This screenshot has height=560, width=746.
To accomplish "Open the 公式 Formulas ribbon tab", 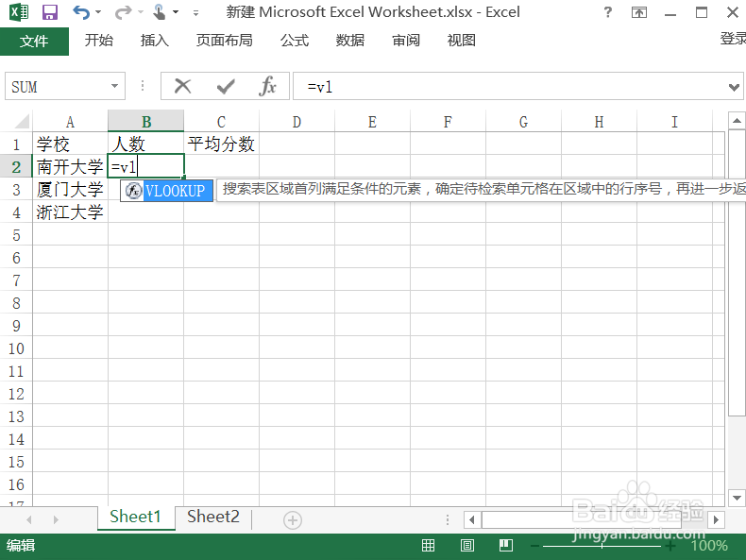I will coord(295,41).
